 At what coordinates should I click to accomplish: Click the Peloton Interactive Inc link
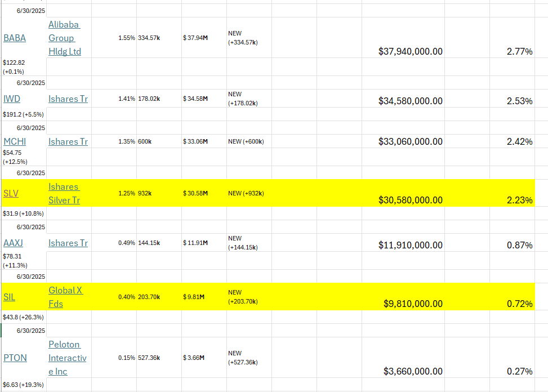point(67,358)
